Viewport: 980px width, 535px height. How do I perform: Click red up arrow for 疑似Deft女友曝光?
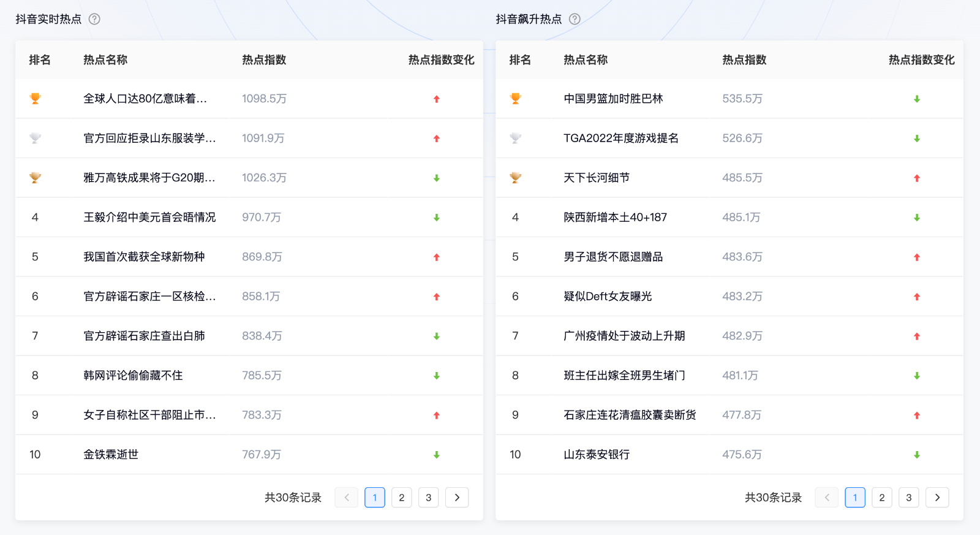917,297
